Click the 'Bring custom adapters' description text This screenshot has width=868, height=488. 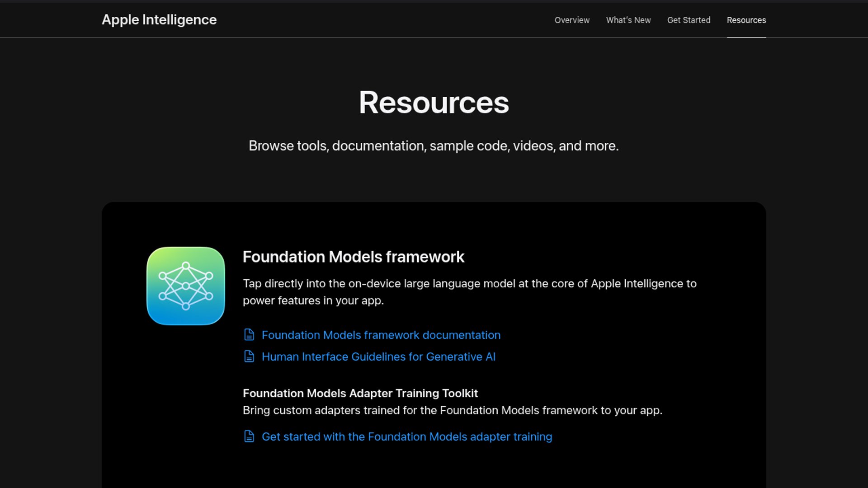coord(452,410)
